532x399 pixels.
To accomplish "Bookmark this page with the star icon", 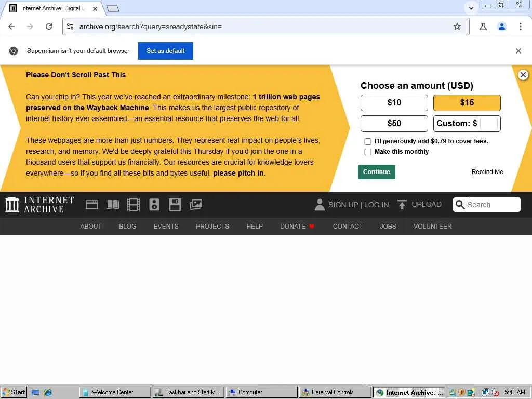I will 457,26.
